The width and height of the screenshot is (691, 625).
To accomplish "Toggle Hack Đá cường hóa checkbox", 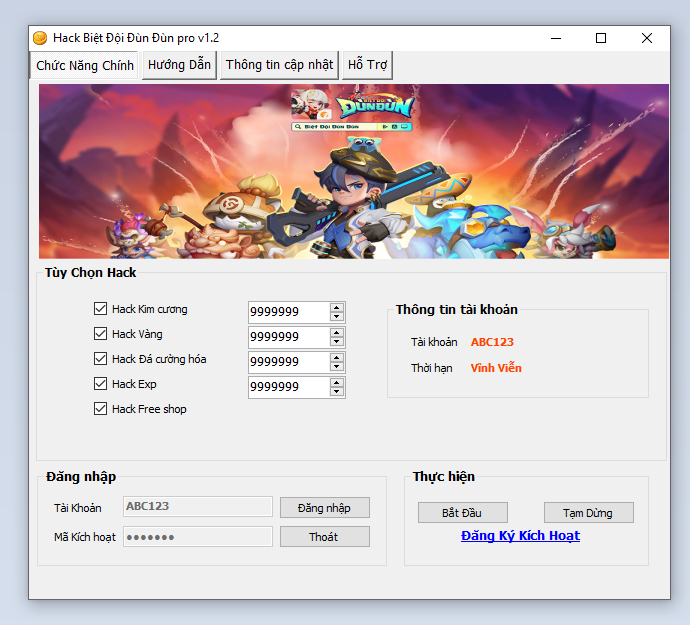I will [x=100, y=359].
